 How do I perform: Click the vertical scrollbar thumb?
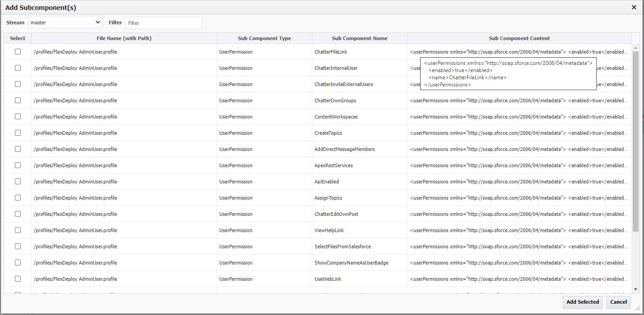pyautogui.click(x=635, y=142)
